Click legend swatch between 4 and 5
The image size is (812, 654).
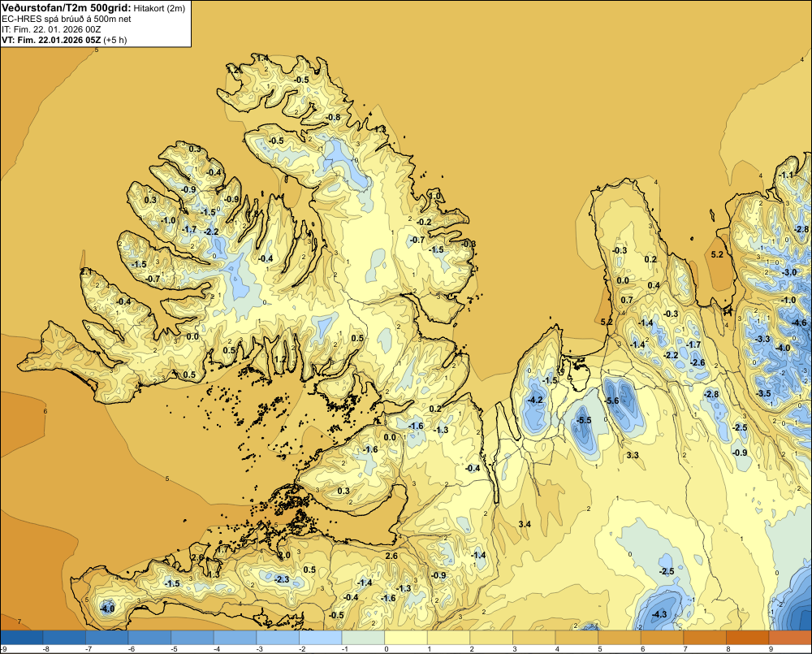pyautogui.click(x=577, y=637)
